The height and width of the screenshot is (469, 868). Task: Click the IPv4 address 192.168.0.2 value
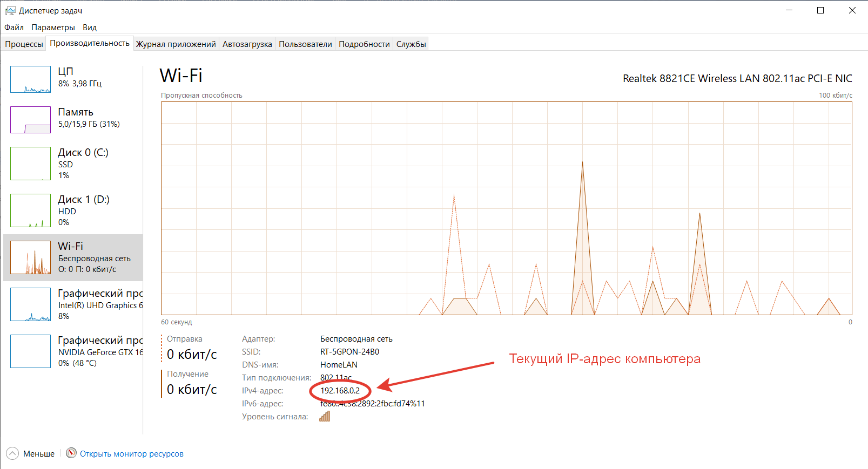tap(340, 391)
